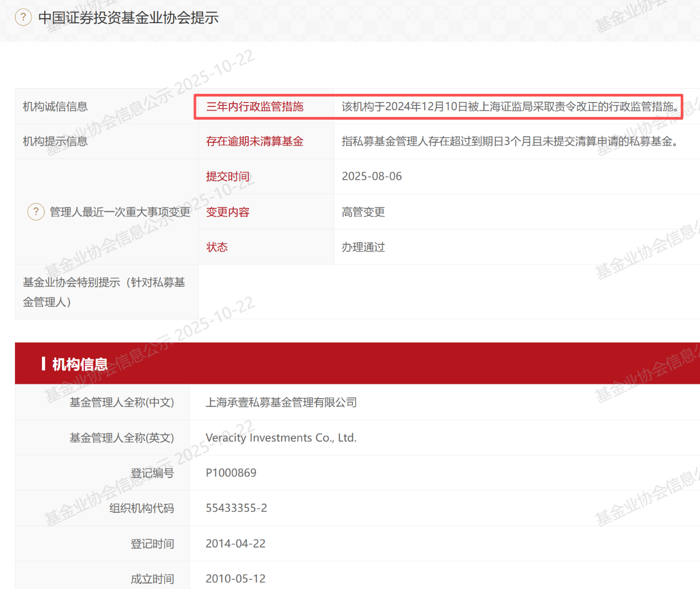Viewport: 700px width, 589px height.
Task: Click the 三年内行政监管措施 red label
Action: click(x=255, y=106)
